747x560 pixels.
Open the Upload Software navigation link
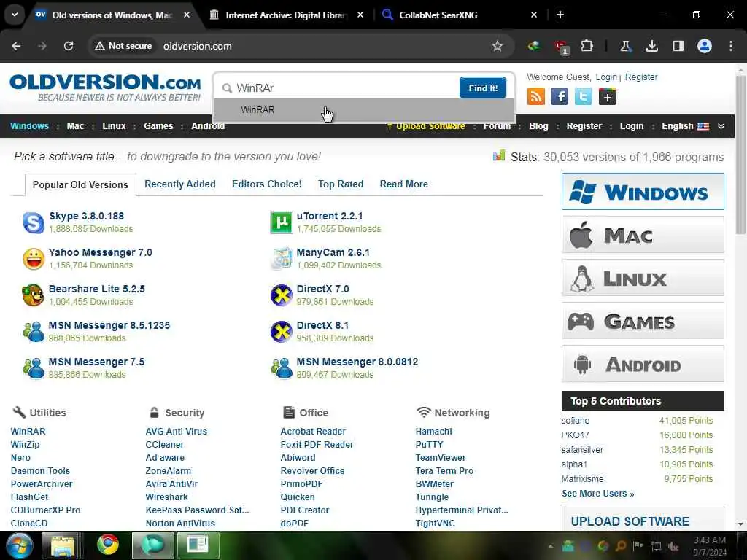[426, 126]
